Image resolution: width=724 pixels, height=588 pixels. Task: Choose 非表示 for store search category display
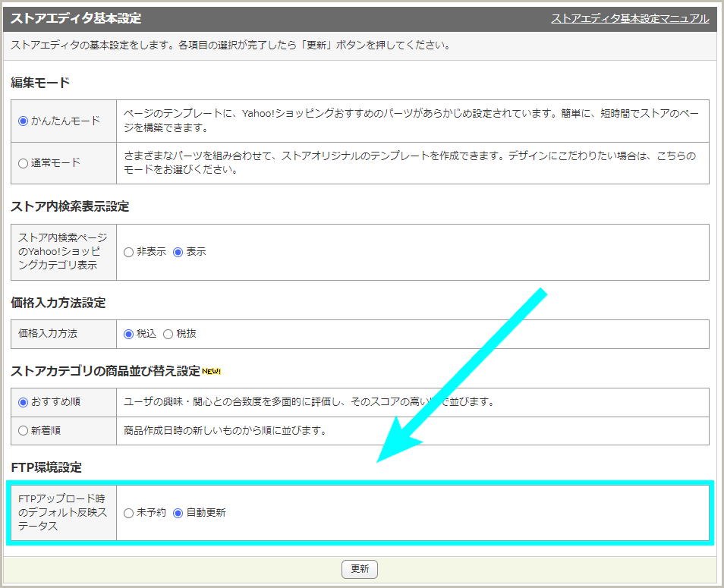coord(129,252)
